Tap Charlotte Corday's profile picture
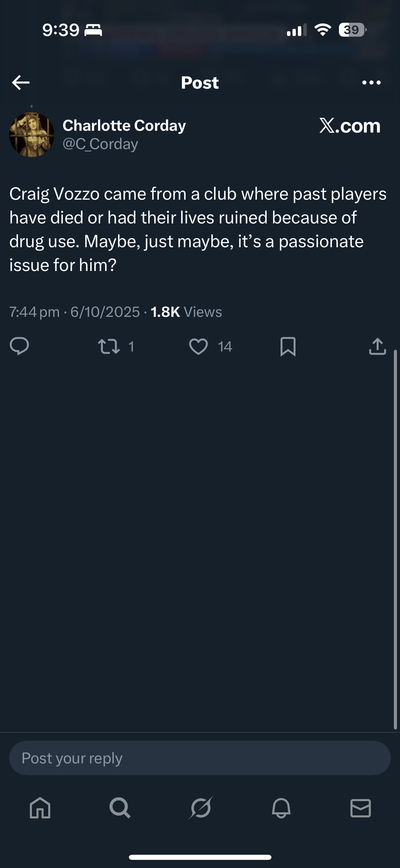This screenshot has width=400, height=868. 32,135
